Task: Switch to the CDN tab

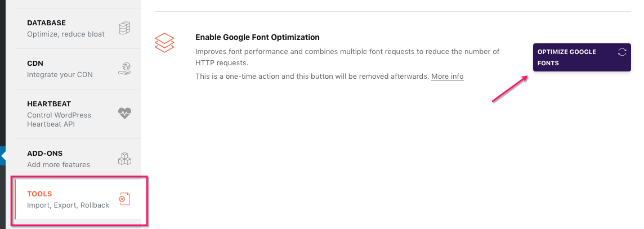Action: click(35, 64)
